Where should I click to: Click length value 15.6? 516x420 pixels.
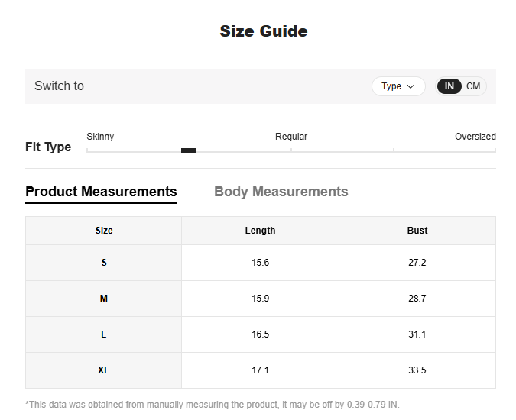[261, 263]
